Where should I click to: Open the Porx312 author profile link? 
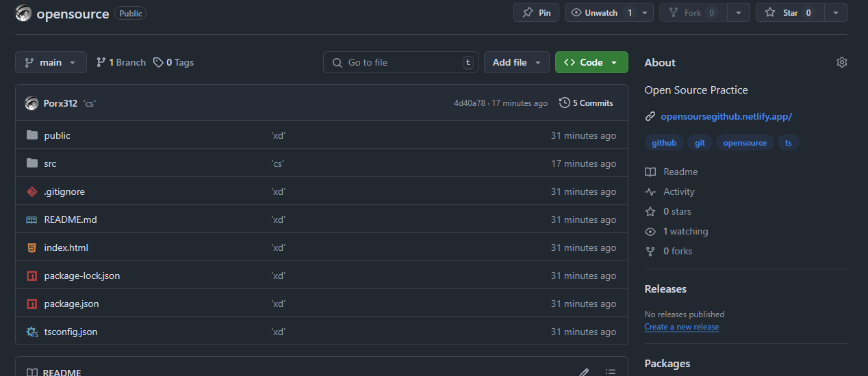coord(60,103)
